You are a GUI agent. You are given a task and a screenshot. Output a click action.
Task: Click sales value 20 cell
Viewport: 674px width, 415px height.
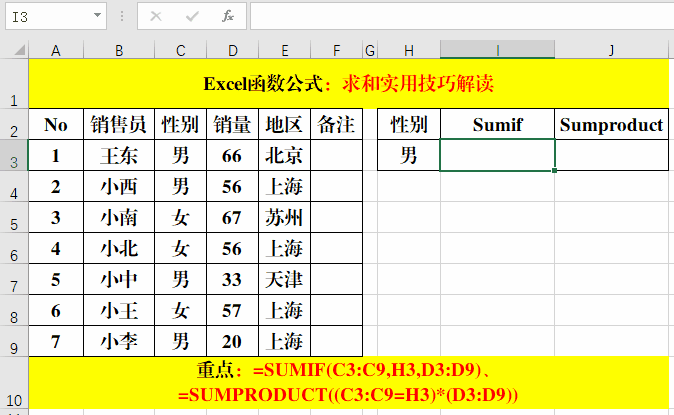[233, 341]
